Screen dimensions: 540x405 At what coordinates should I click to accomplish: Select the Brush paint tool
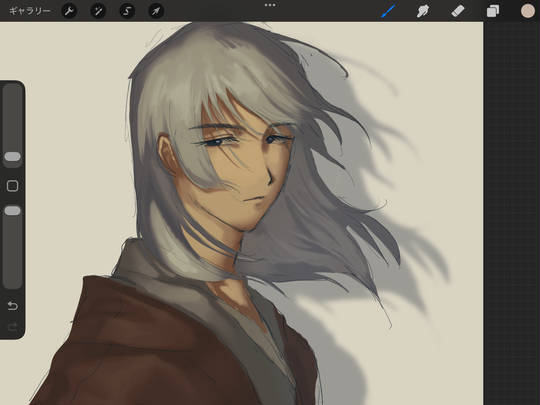tap(388, 11)
